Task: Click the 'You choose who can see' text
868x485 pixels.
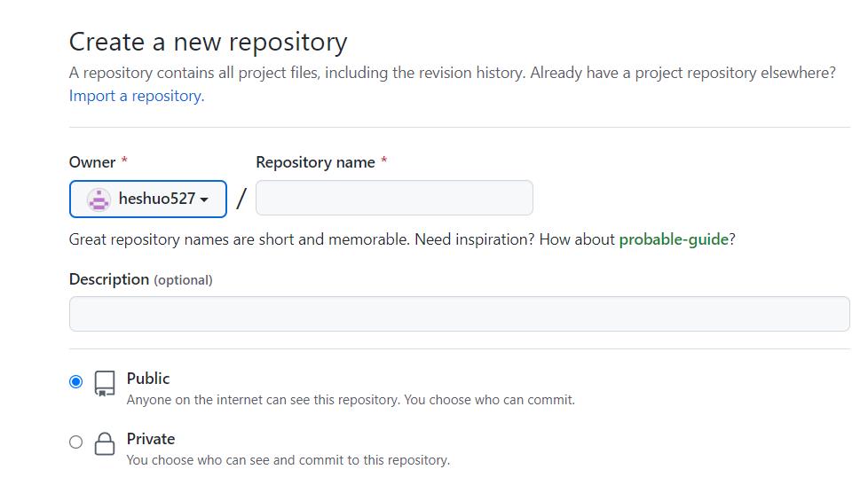Action: tap(288, 460)
